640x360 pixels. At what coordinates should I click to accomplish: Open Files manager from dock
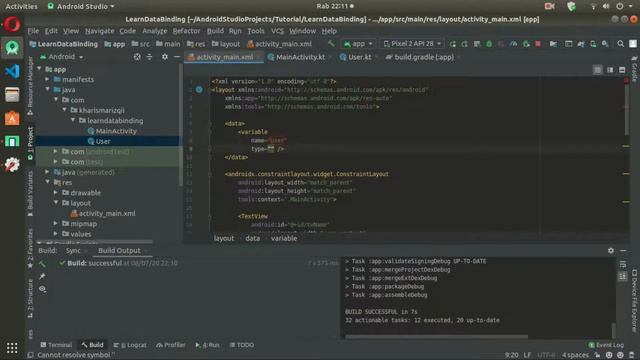click(12, 94)
